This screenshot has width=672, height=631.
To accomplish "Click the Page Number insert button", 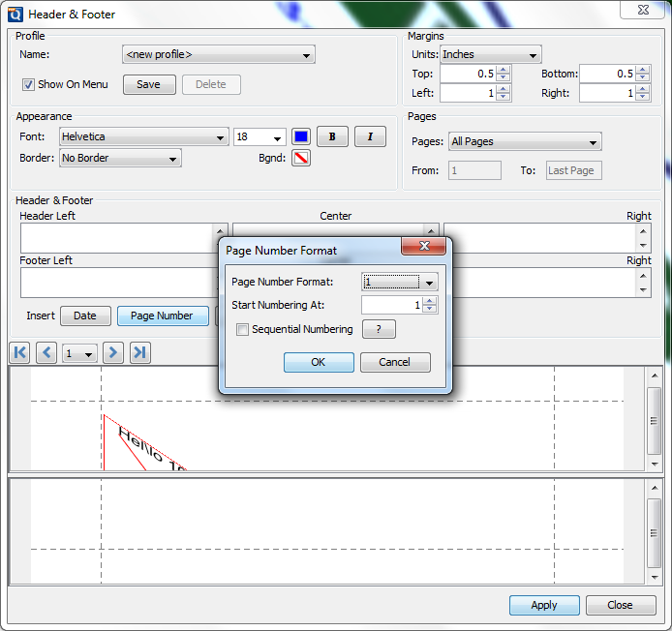I will coord(163,315).
